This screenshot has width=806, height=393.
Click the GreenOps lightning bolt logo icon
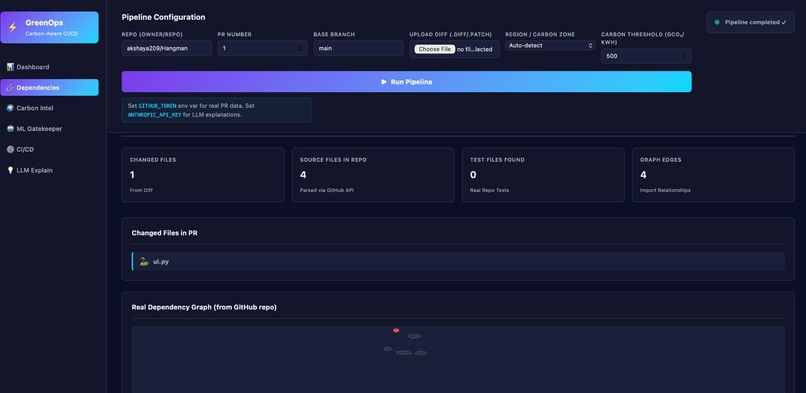click(x=13, y=27)
